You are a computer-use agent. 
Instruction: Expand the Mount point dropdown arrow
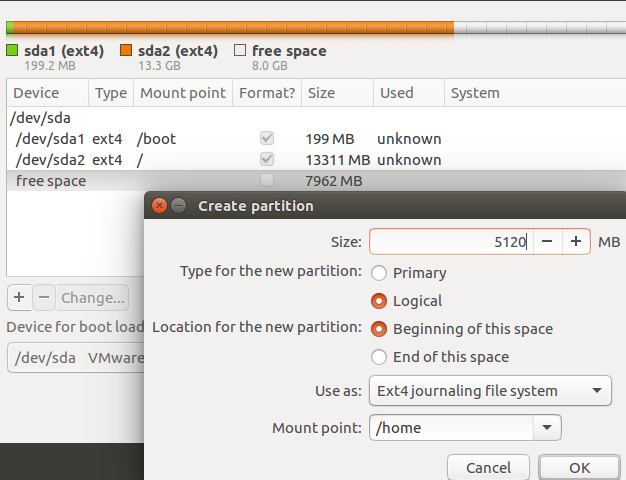[x=547, y=428]
